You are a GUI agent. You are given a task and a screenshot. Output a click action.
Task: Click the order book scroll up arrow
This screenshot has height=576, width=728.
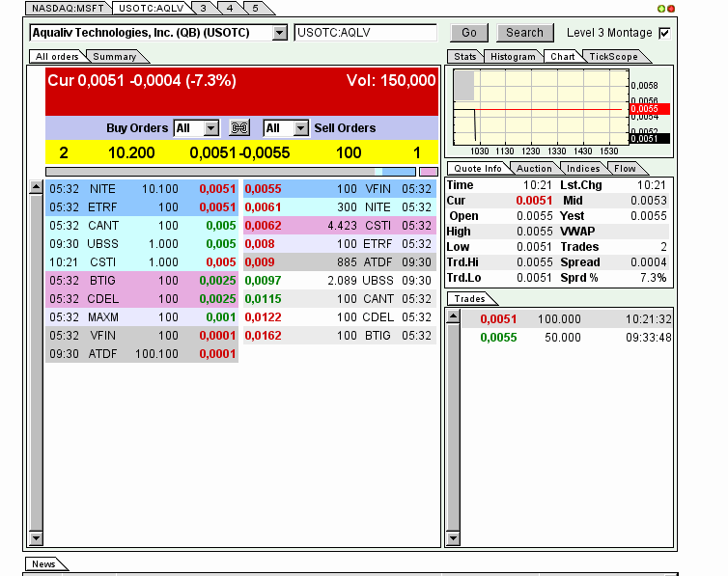tap(36, 187)
